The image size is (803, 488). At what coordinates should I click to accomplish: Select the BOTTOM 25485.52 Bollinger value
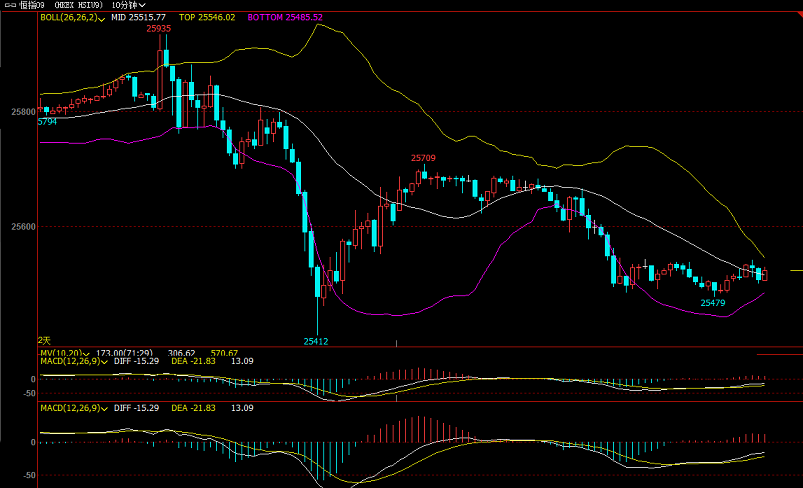tap(285, 17)
